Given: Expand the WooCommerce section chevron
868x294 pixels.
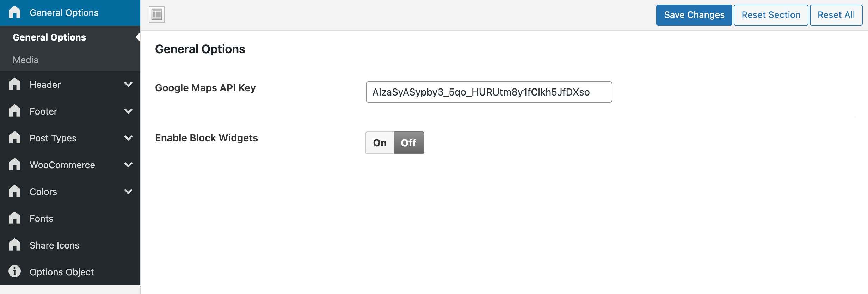Looking at the screenshot, I should pyautogui.click(x=128, y=165).
